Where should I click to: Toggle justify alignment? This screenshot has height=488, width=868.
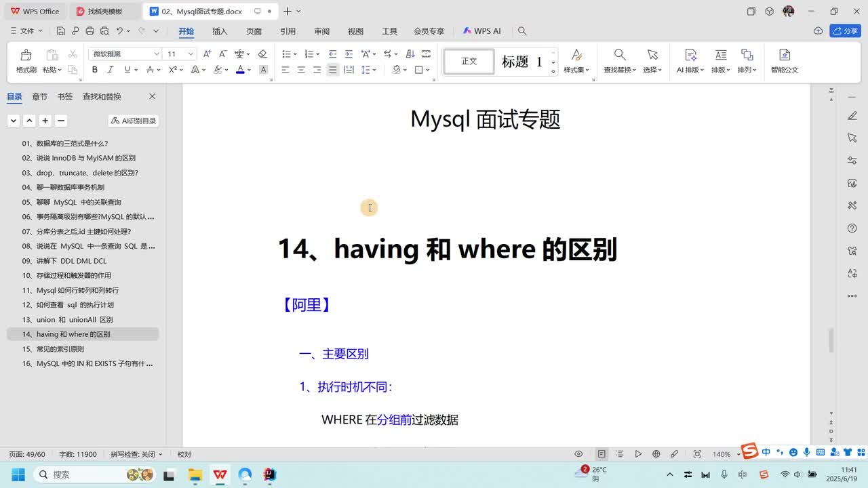[x=332, y=70]
